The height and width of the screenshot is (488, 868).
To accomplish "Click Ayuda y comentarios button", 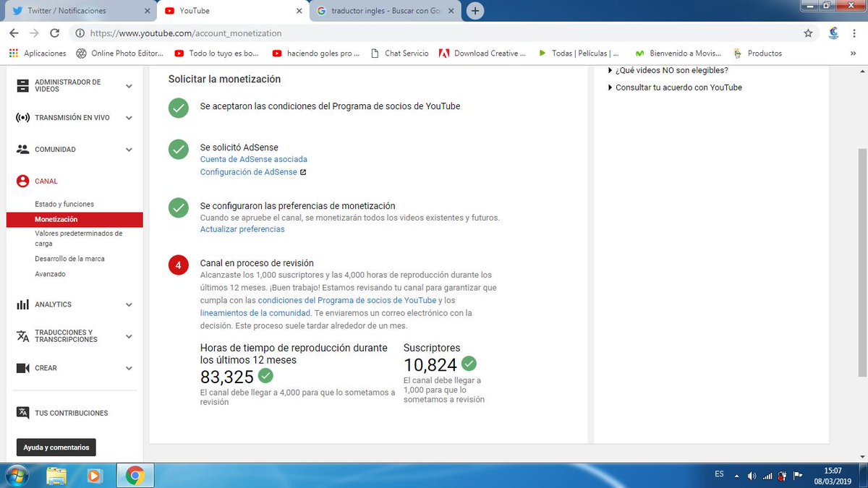I will coord(56,448).
